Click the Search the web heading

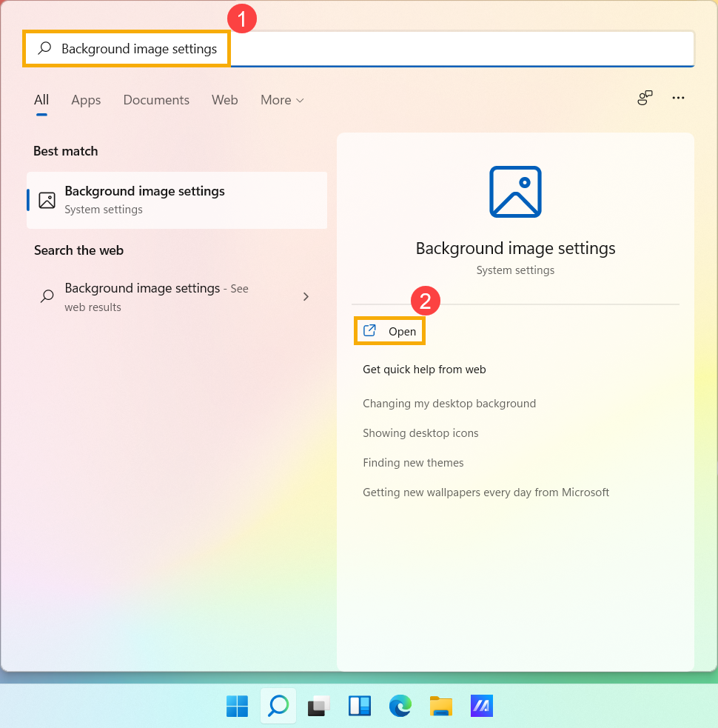78,251
